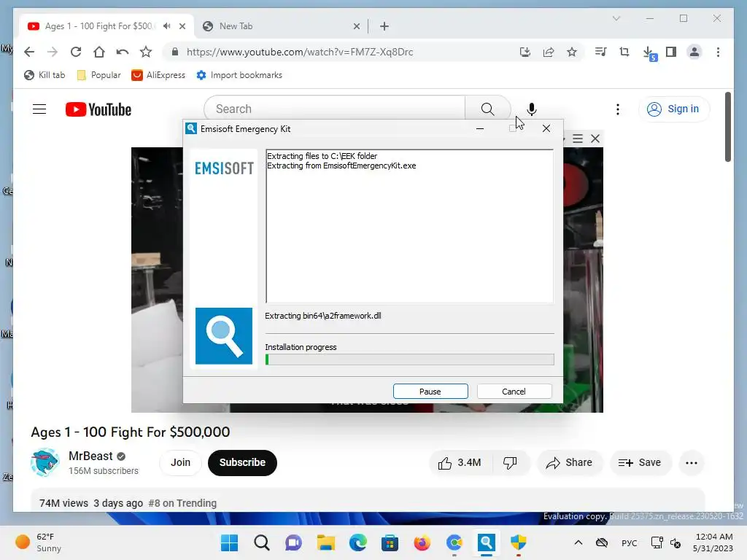Image resolution: width=747 pixels, height=560 pixels.
Task: Open Firefox from taskbar
Action: pyautogui.click(x=422, y=542)
